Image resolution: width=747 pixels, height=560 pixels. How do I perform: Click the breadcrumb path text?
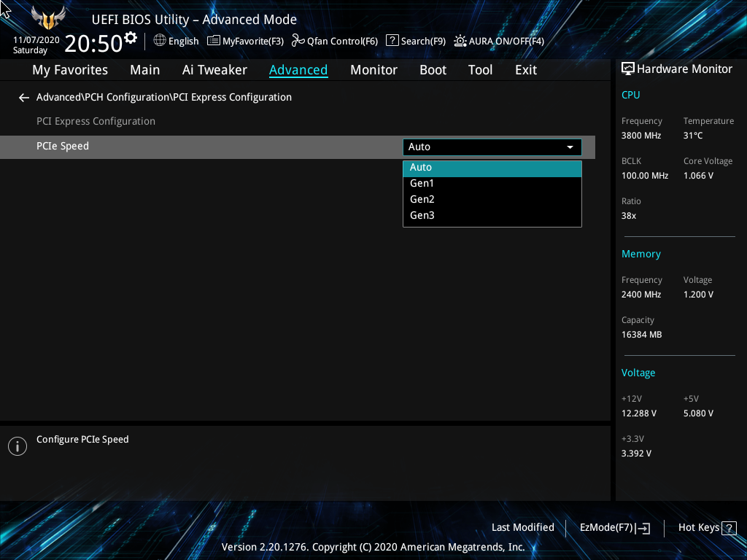pyautogui.click(x=164, y=97)
